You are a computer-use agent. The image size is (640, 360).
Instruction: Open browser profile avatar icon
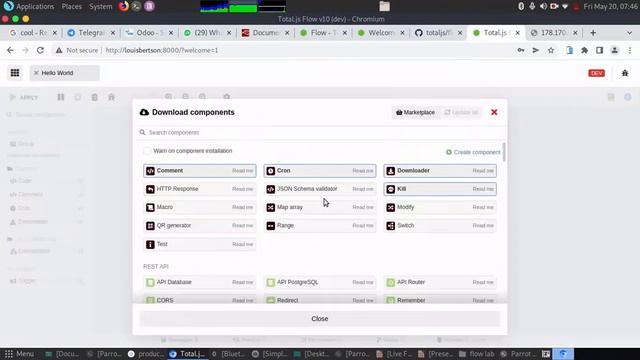click(614, 50)
